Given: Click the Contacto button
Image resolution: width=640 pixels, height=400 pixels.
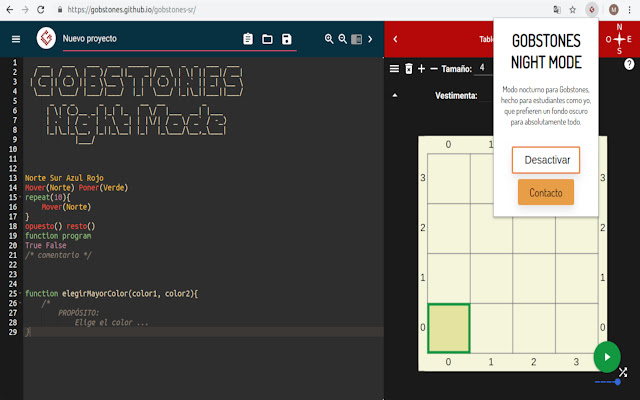Looking at the screenshot, I should click(x=546, y=192).
